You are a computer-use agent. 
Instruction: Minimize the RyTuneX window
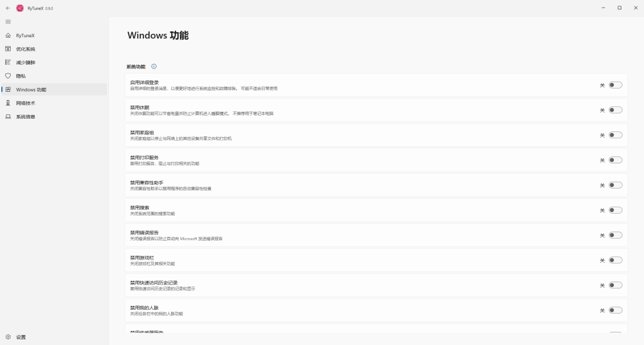603,8
